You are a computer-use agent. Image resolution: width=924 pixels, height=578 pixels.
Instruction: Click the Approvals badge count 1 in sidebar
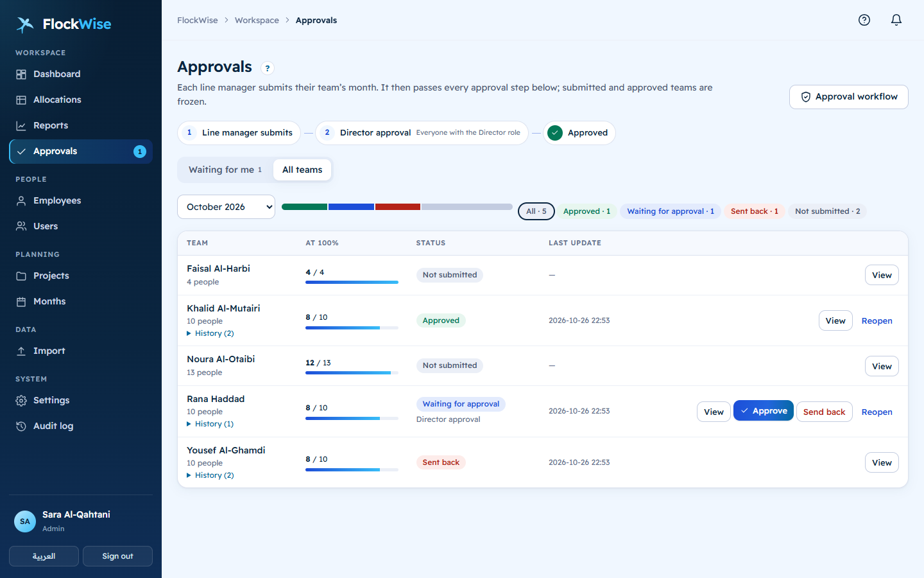tap(140, 152)
